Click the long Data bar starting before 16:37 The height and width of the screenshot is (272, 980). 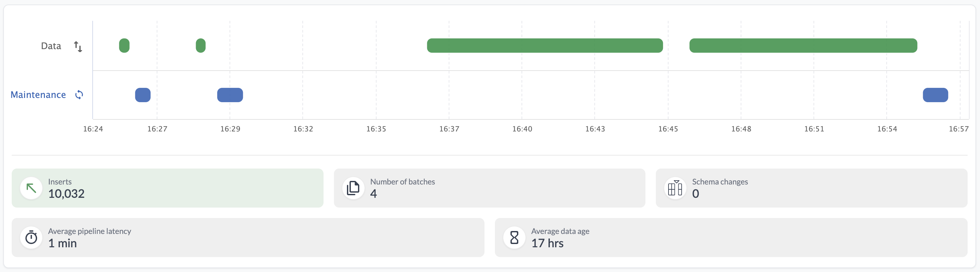(544, 46)
